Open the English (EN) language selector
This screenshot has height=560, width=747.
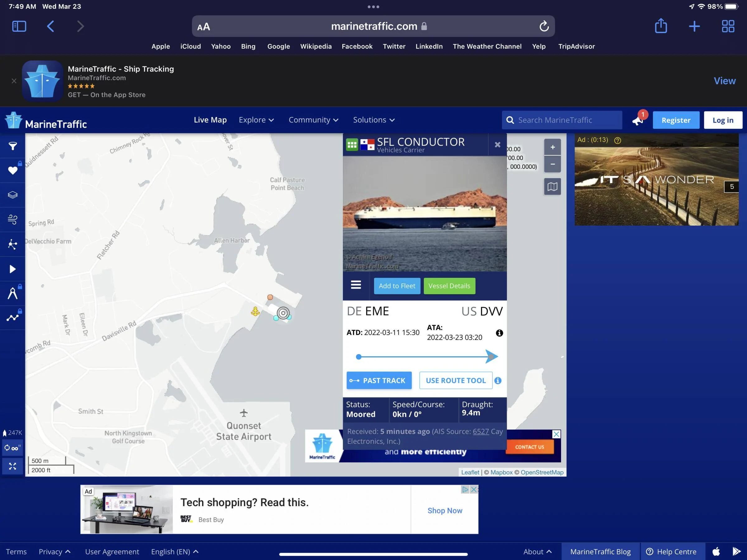pyautogui.click(x=175, y=552)
